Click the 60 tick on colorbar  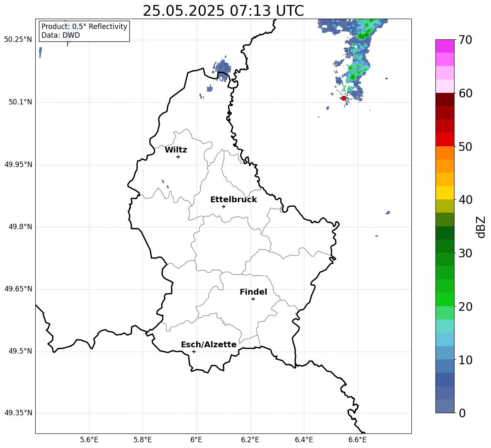pos(465,93)
